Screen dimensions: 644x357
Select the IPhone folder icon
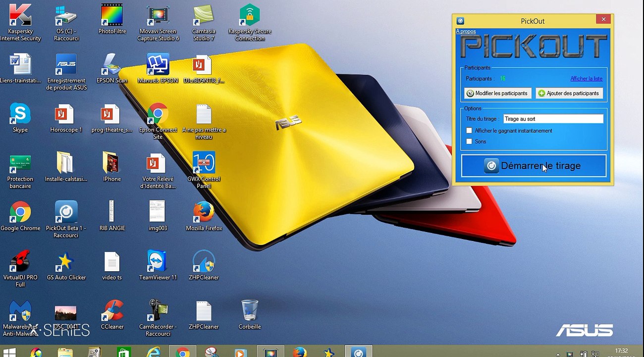[112, 167]
